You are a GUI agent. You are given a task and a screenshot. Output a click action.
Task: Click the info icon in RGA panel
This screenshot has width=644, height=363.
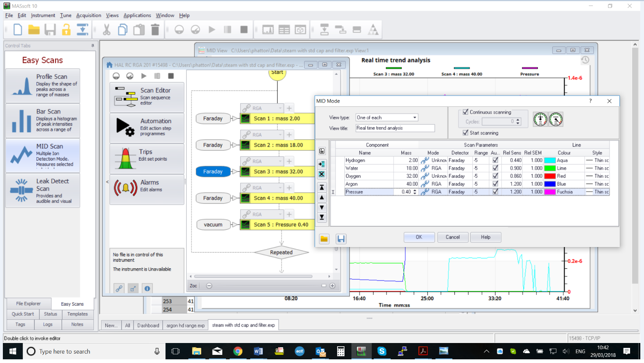[x=147, y=288]
